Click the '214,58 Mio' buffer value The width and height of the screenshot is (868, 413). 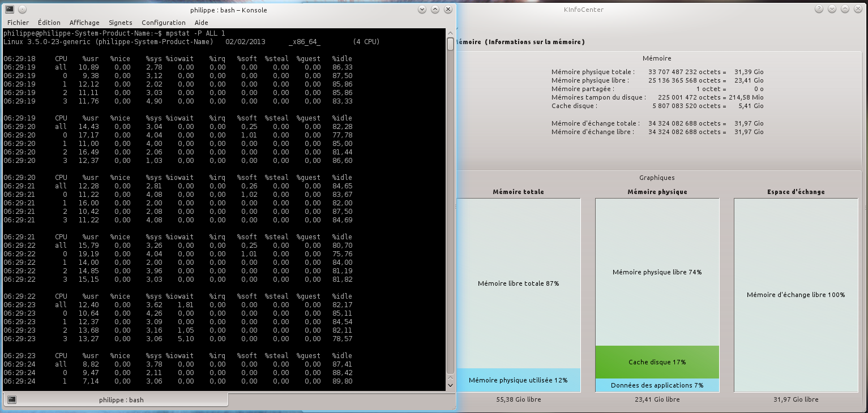pyautogui.click(x=746, y=98)
